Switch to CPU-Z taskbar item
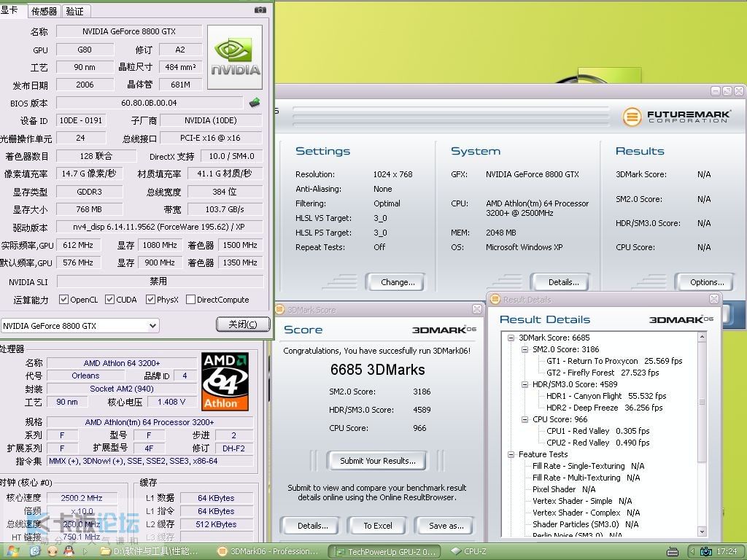 click(469, 551)
